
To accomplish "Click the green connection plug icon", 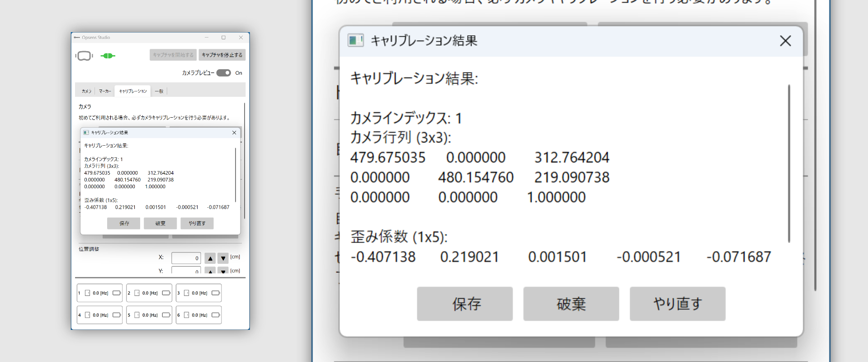I will point(108,56).
